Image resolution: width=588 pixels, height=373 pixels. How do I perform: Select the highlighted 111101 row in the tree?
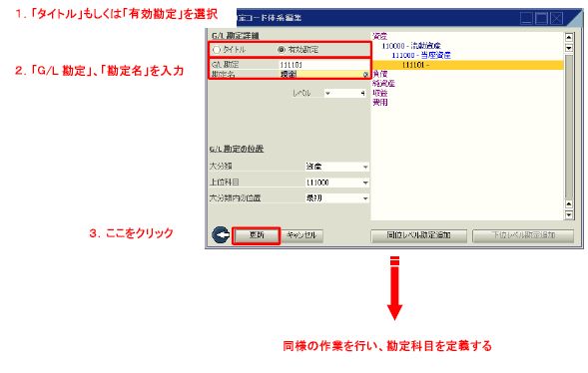[x=467, y=65]
